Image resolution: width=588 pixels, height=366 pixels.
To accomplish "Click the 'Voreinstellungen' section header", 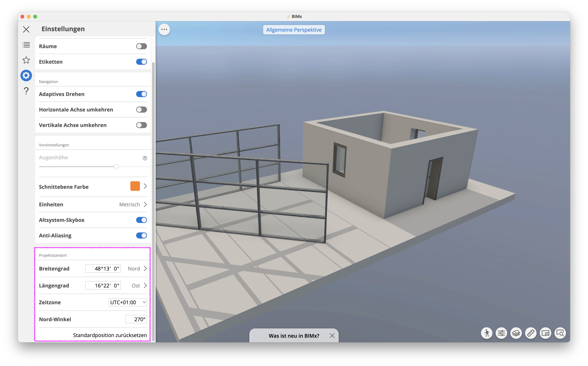I will tap(54, 145).
